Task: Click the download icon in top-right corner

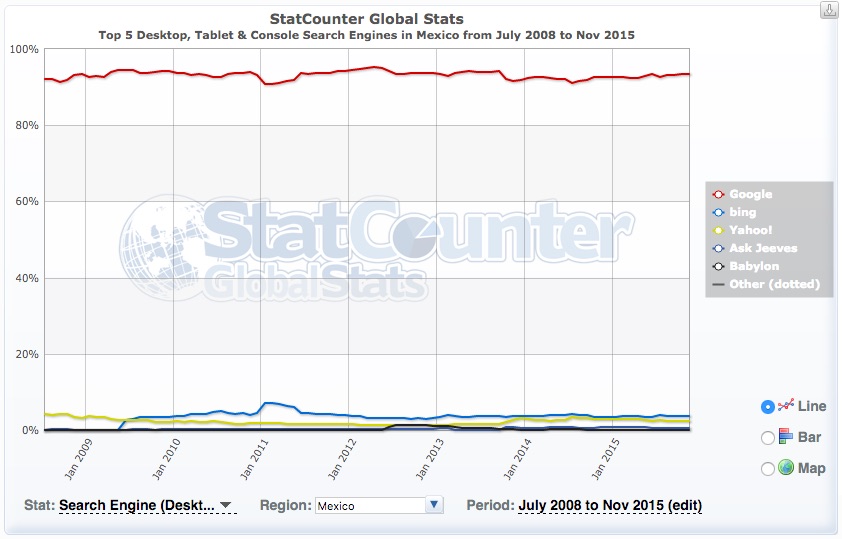Action: click(x=829, y=10)
